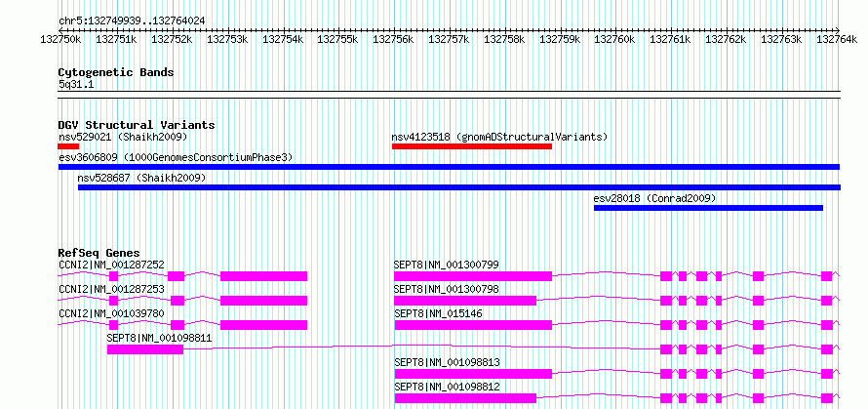Click the longest exon of SEPT8 NM_015146
Image resolution: width=868 pixels, height=409 pixels.
point(473,325)
